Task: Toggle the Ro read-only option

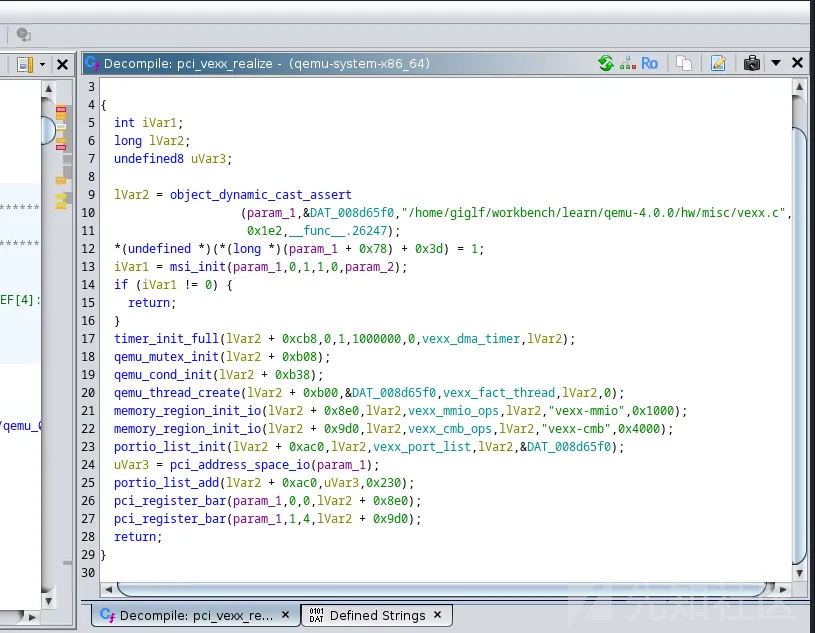Action: [650, 63]
